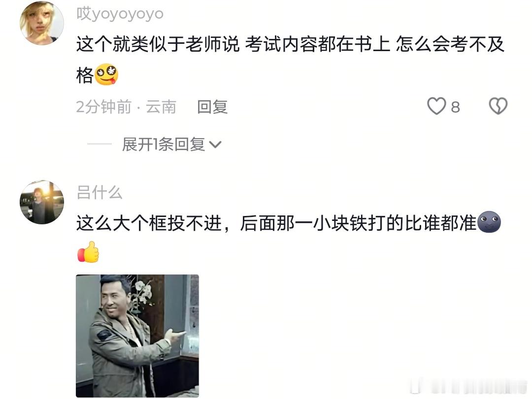Click the dark moon face emoji

[x=489, y=222]
